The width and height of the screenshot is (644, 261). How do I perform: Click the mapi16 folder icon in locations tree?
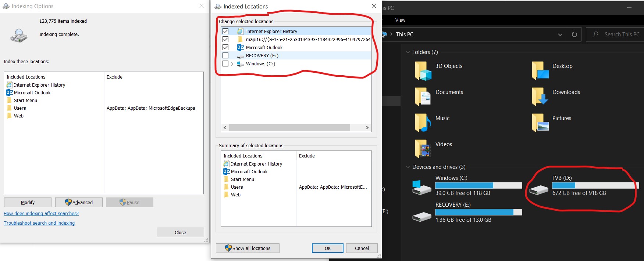coord(240,39)
